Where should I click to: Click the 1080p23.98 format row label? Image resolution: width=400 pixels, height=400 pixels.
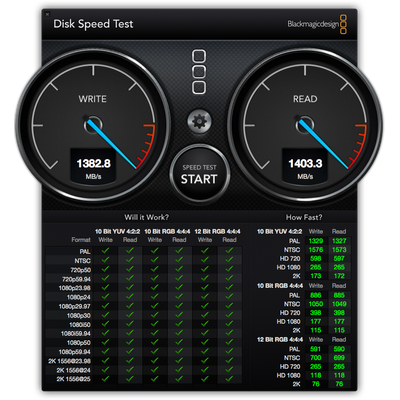tap(74, 288)
